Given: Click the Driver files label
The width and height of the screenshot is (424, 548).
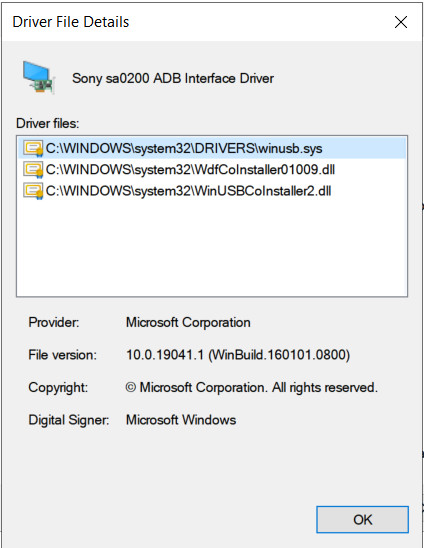Looking at the screenshot, I should (48, 123).
